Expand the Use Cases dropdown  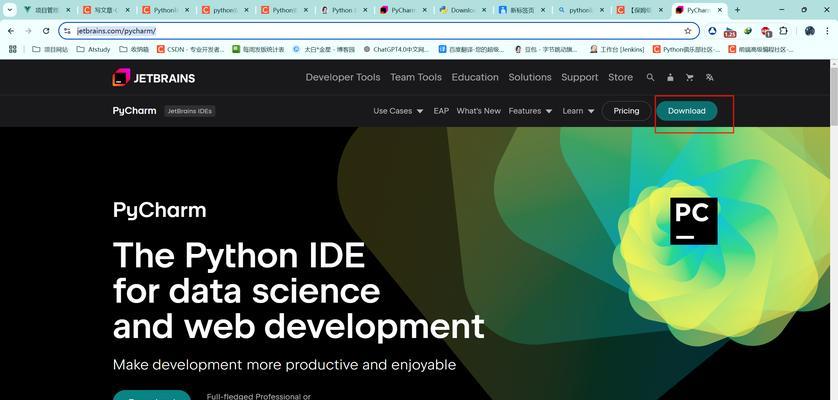[x=398, y=111]
